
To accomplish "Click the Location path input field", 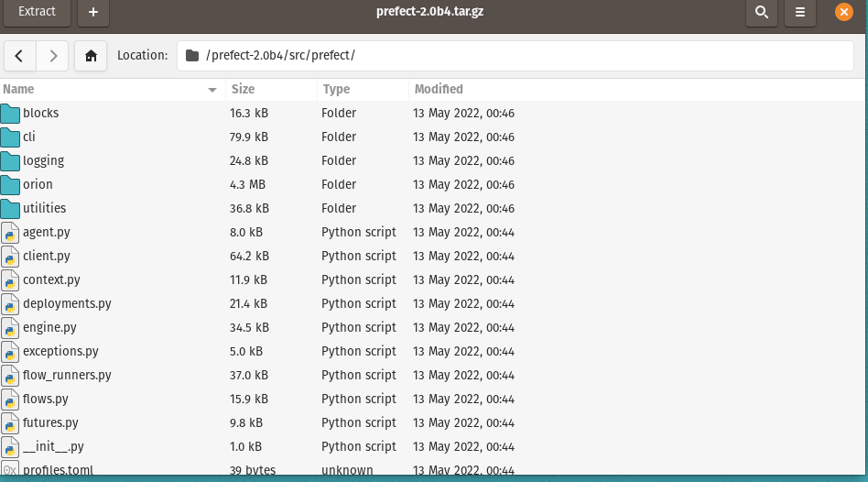I will coord(515,55).
